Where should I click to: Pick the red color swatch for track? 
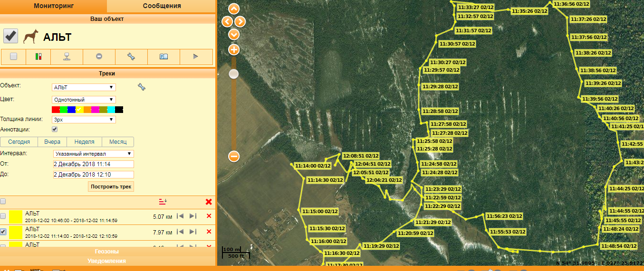(x=56, y=110)
